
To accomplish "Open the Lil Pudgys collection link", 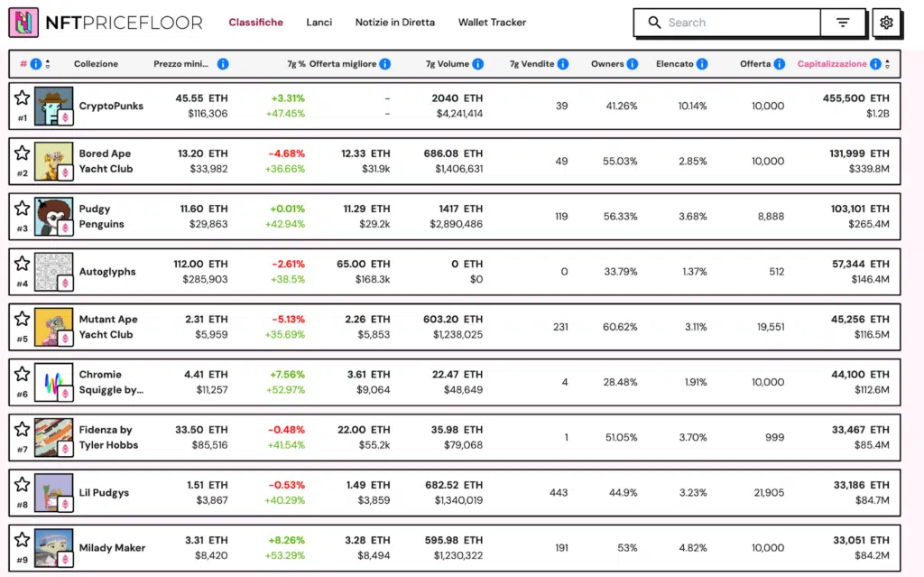I will [104, 492].
